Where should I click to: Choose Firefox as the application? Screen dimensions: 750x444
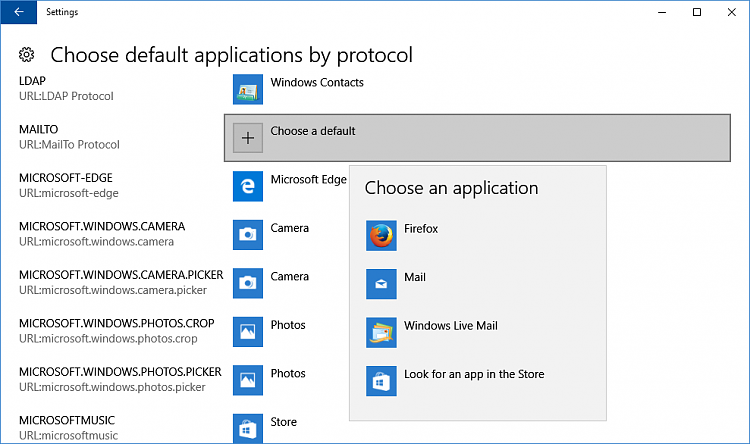tap(421, 229)
